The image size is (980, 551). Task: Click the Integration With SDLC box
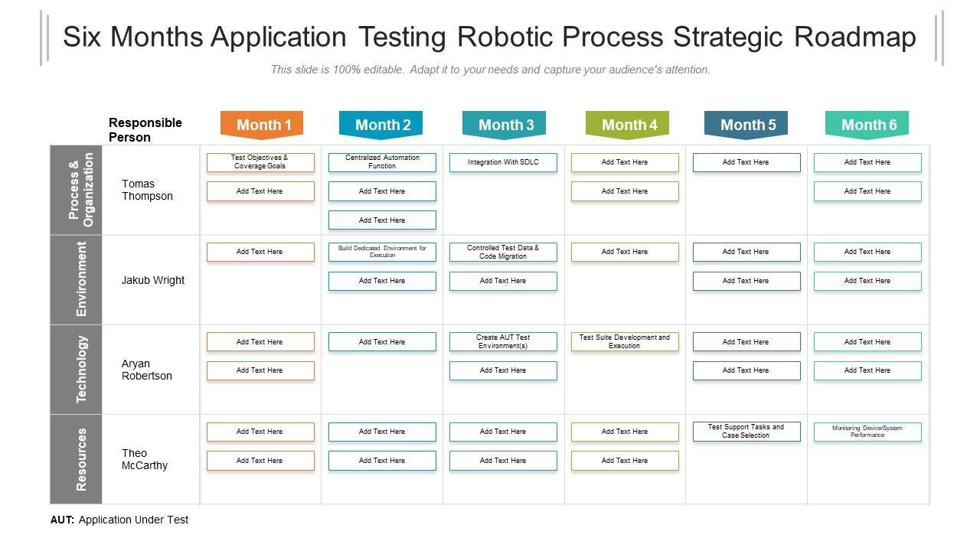503,162
